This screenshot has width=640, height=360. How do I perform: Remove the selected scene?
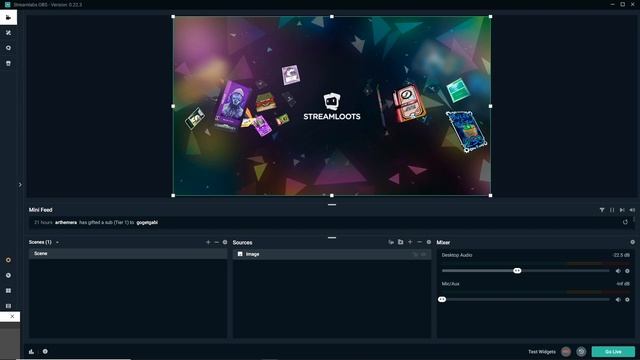click(217, 242)
